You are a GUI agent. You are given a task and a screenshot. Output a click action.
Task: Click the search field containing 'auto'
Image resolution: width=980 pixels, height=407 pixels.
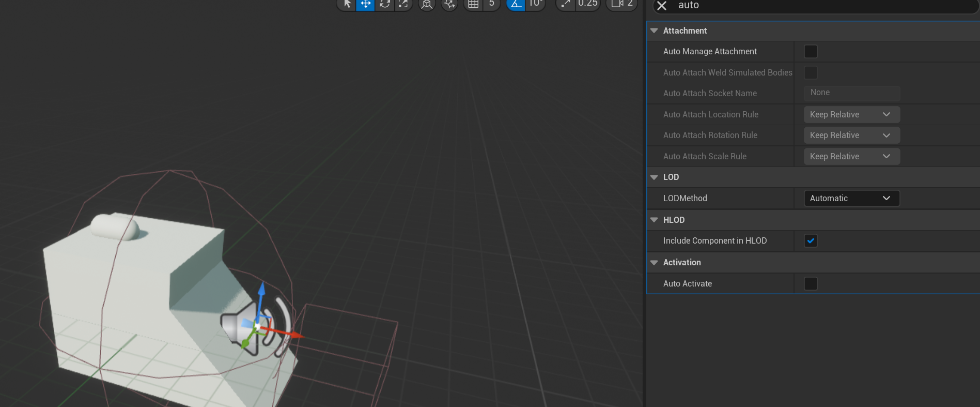pos(816,5)
